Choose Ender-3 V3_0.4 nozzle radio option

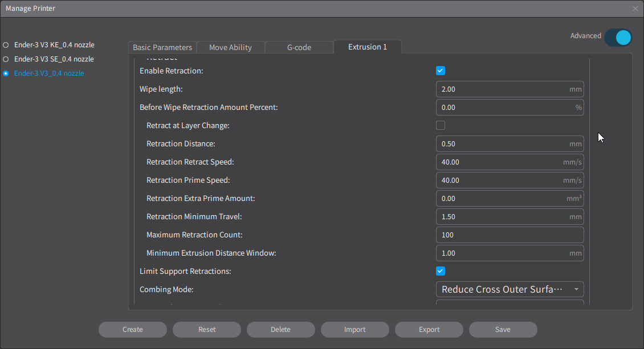(6, 73)
